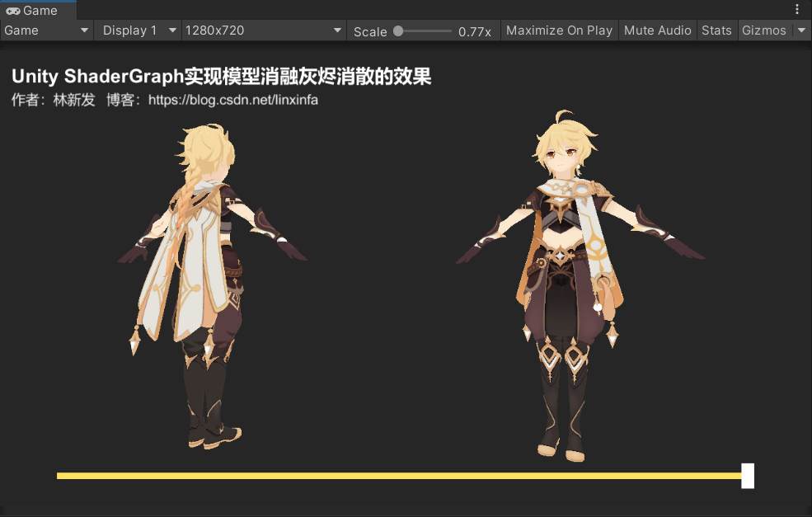Click the white handle of yellow dissolve slider

(747, 476)
